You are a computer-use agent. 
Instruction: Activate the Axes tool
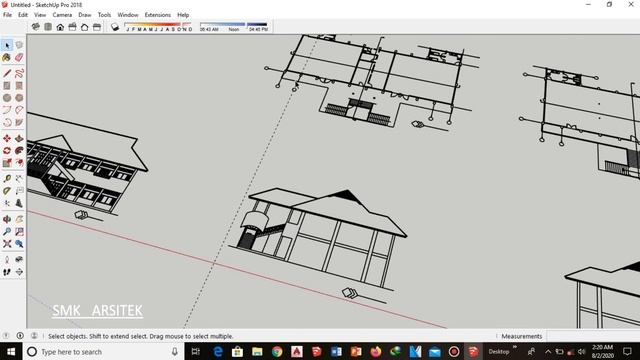tap(7, 203)
